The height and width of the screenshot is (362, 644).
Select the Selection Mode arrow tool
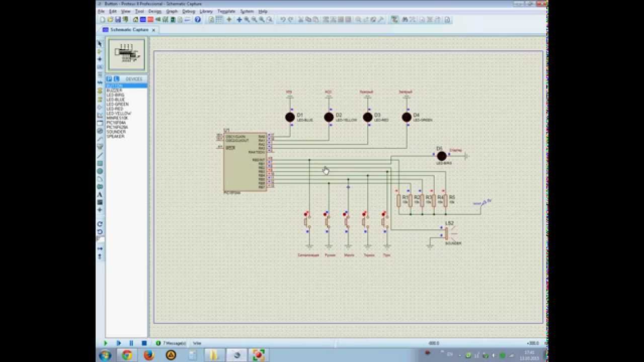click(100, 44)
